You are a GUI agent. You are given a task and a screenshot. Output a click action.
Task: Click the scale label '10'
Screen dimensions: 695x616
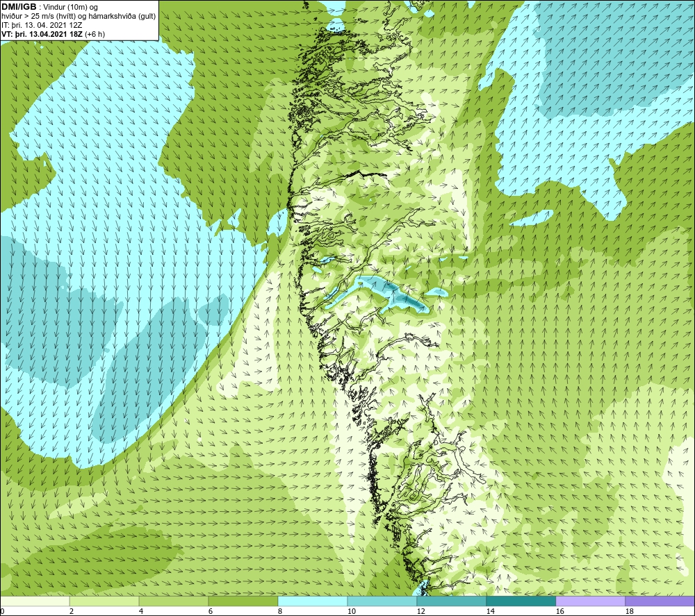pyautogui.click(x=351, y=611)
